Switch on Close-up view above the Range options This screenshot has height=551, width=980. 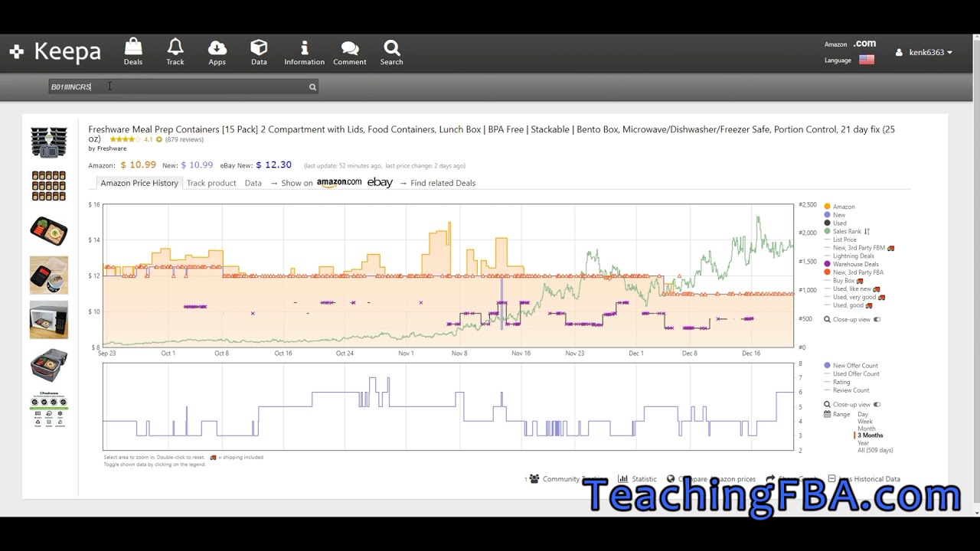pos(877,404)
